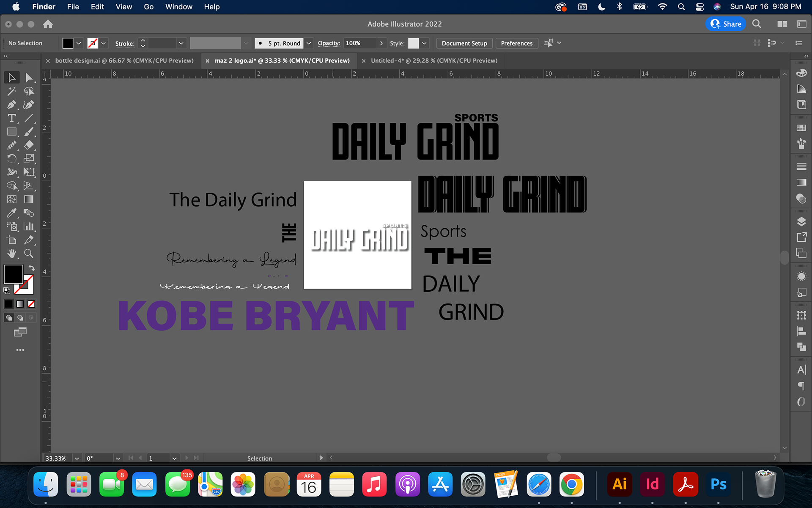Reset to default fill and stroke
812x508 pixels.
[7, 291]
